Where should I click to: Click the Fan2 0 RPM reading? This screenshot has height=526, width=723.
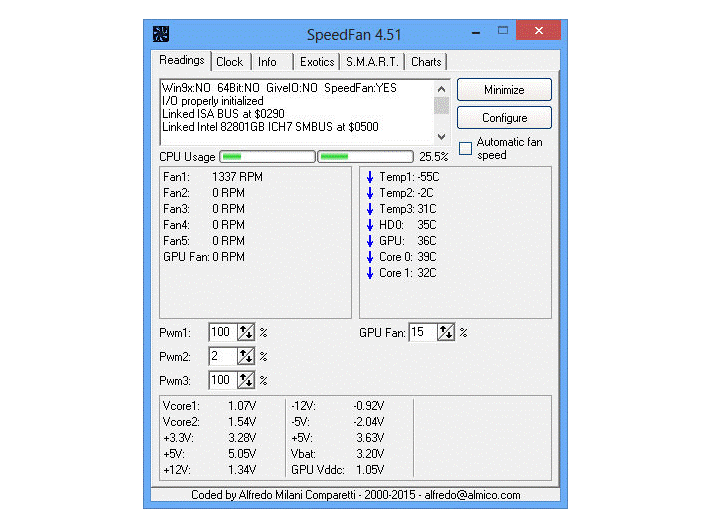[204, 193]
